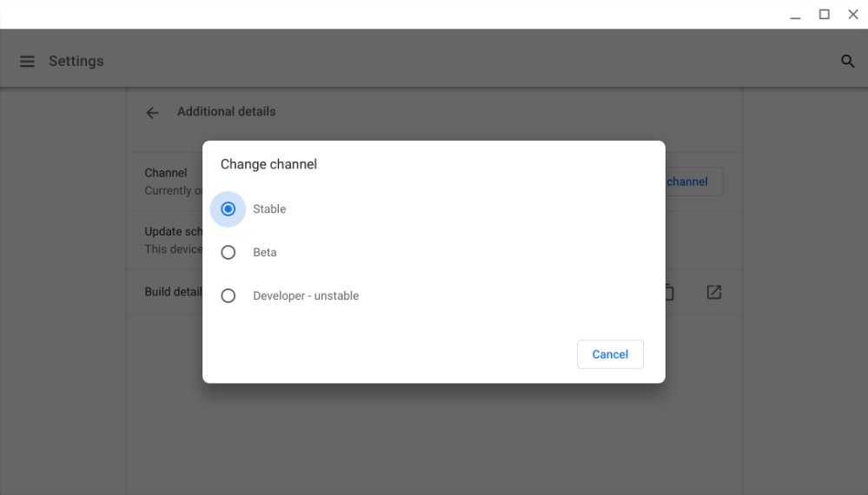Click the Build details row label
This screenshot has width=868, height=495.
coord(173,292)
